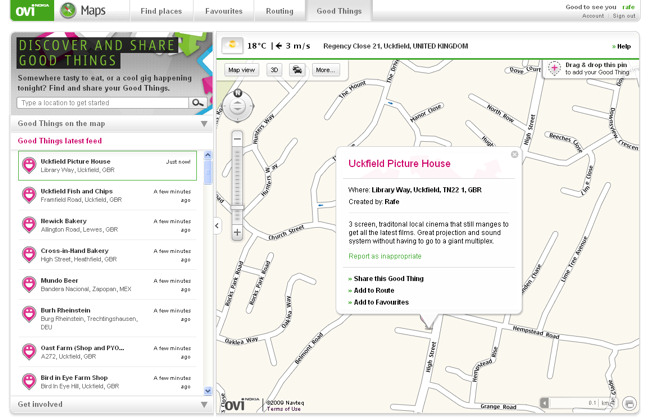
Task: Click pin icon beside Uckfield Picture House
Action: click(29, 165)
